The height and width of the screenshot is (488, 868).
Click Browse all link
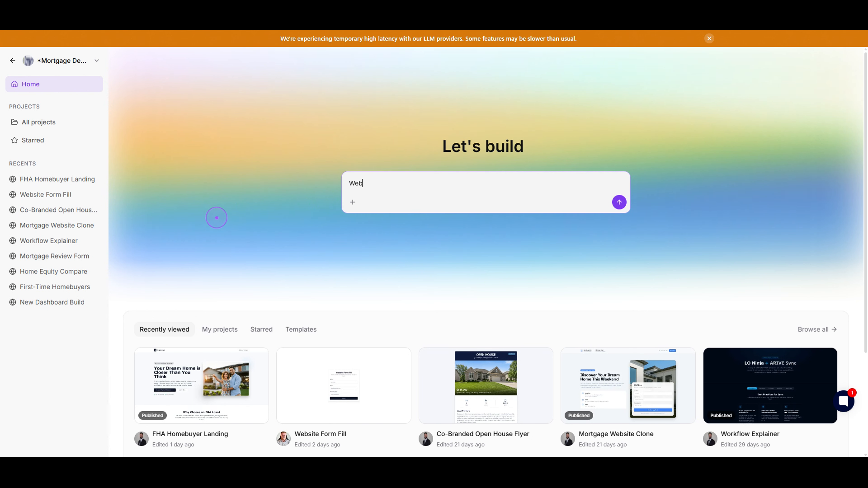(x=817, y=329)
